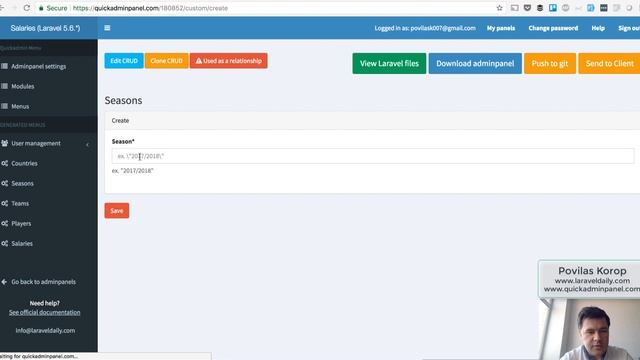Click the Seasons page heading text
The height and width of the screenshot is (360, 640).
click(123, 100)
